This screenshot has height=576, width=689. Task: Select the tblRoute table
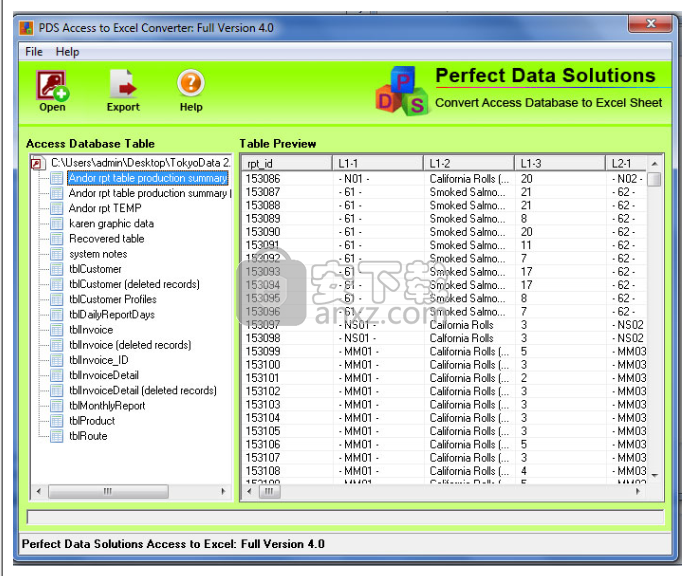[88, 436]
